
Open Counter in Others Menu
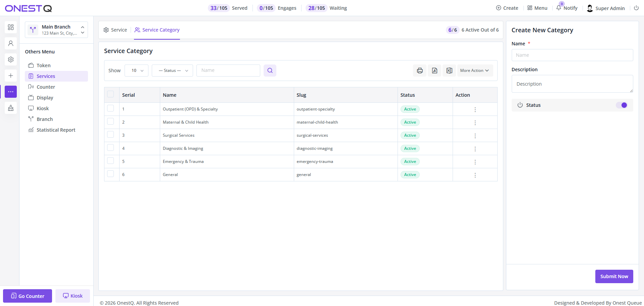click(x=56, y=87)
